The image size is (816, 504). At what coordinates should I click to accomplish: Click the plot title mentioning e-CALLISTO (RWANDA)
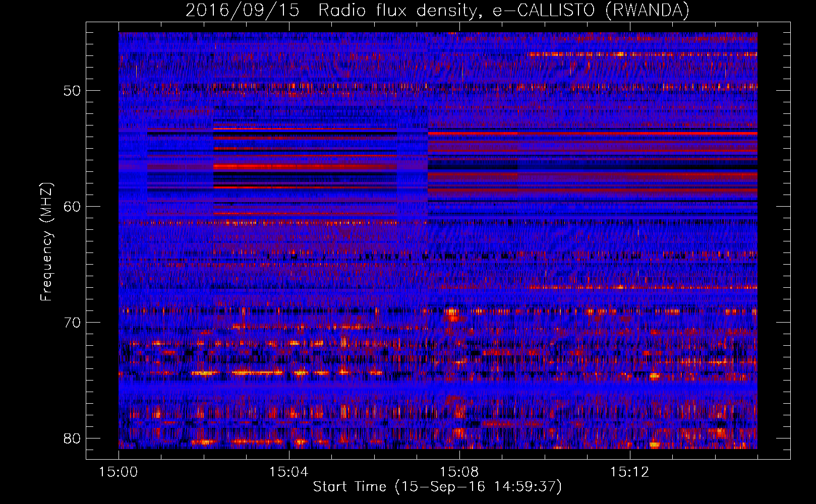coord(437,10)
